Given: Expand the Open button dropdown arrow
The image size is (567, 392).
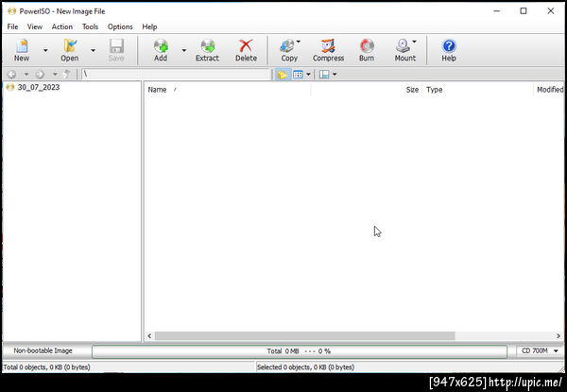Looking at the screenshot, I should [93, 51].
